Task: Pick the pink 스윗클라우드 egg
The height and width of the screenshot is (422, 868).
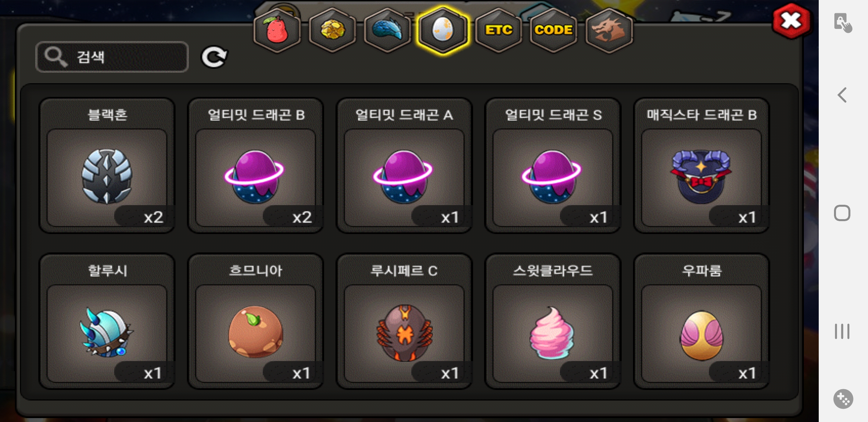Action: (552, 321)
